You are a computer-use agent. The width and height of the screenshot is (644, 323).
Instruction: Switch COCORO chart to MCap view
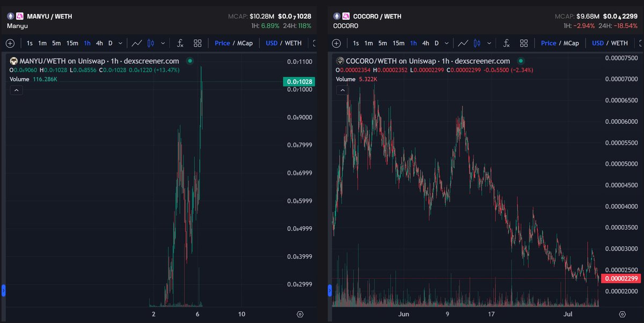[x=572, y=43]
